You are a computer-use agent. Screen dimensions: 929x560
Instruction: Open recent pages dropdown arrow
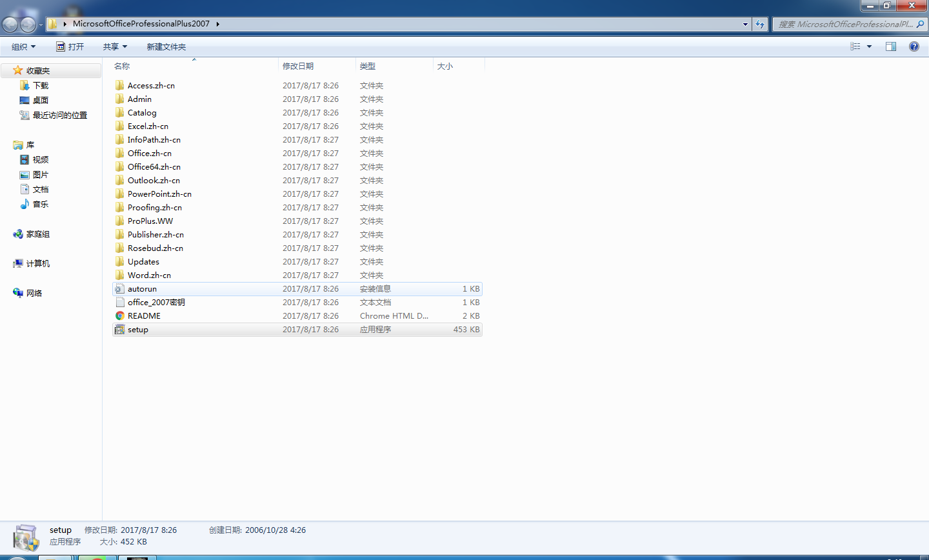tap(41, 25)
